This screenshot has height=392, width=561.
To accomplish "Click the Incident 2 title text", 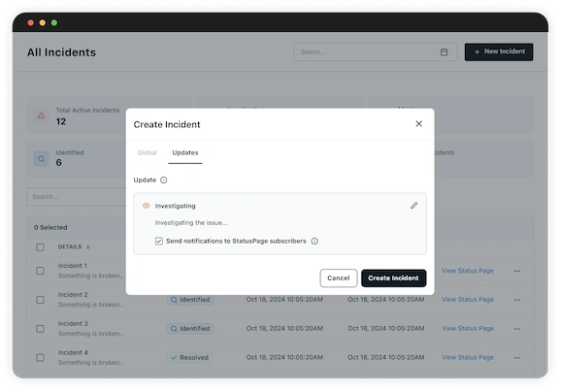I will (73, 295).
